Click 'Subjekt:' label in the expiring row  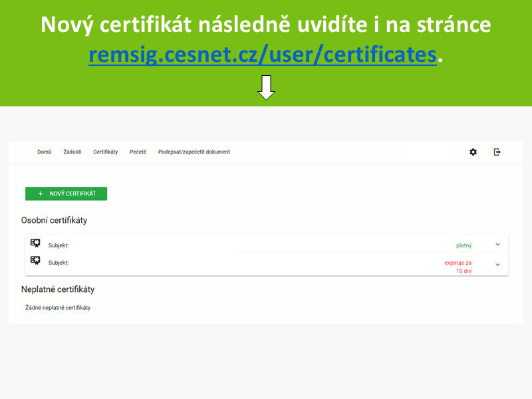tap(59, 263)
